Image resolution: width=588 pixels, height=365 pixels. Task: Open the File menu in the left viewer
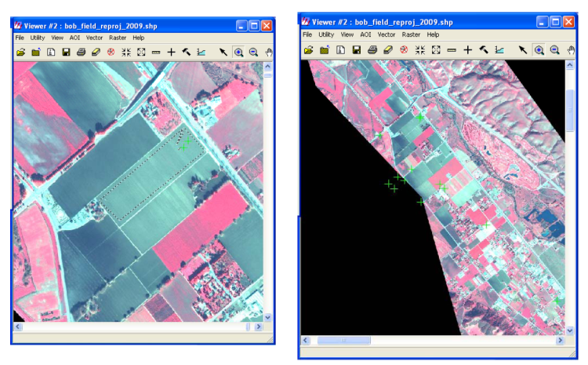point(20,38)
